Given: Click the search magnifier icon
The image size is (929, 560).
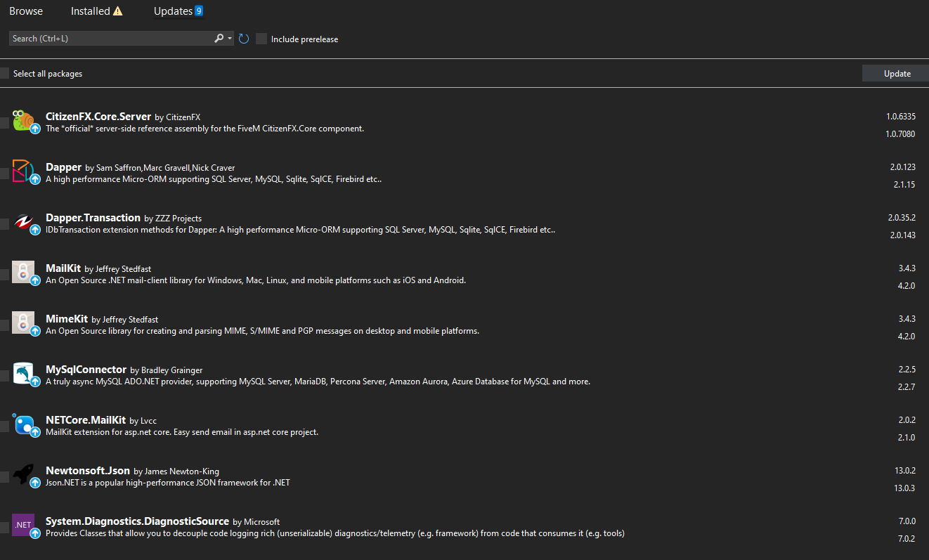Looking at the screenshot, I should (x=219, y=38).
